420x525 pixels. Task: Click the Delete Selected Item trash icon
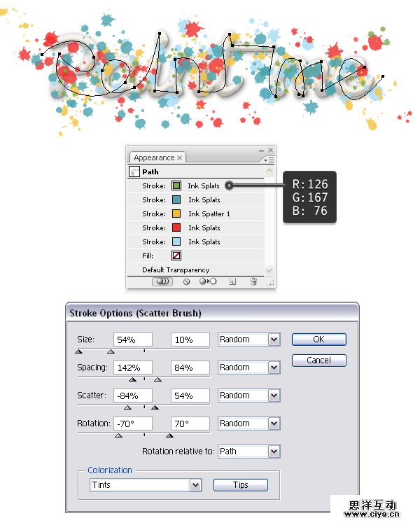(x=253, y=281)
